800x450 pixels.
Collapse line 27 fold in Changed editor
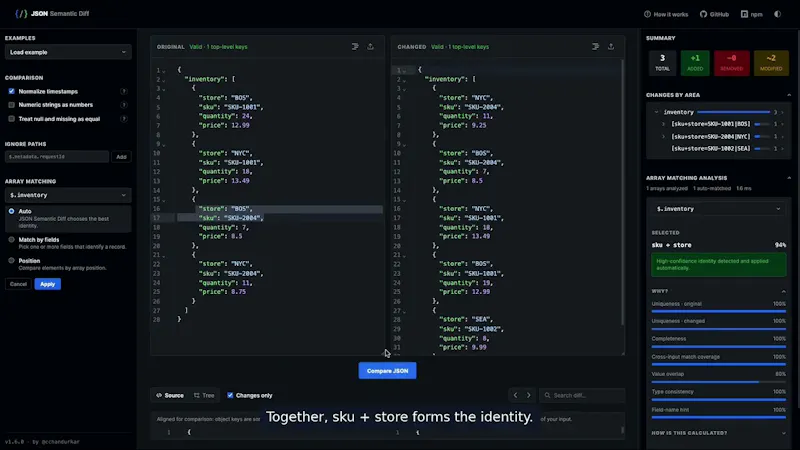pyautogui.click(x=405, y=311)
